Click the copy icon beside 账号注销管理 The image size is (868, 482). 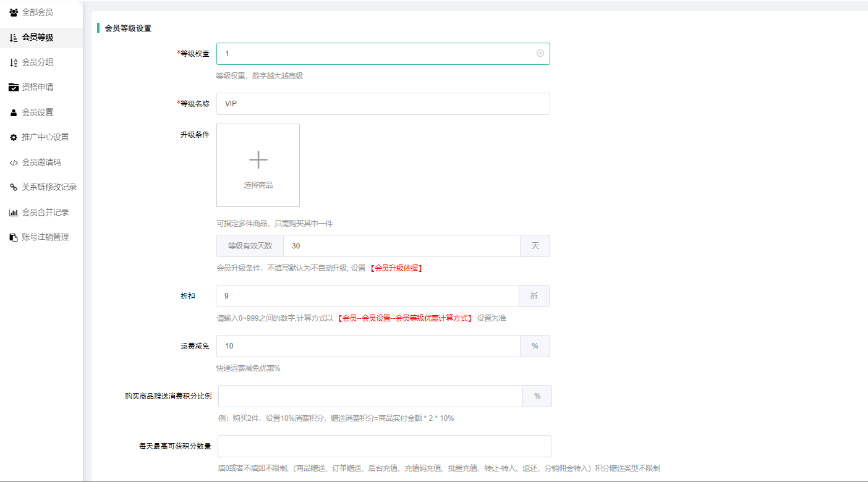click(14, 237)
